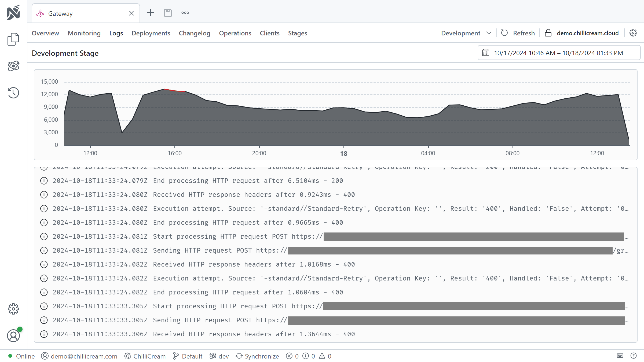Click the 16:00 marker on chart
Image resolution: width=644 pixels, height=362 pixels.
(x=175, y=153)
